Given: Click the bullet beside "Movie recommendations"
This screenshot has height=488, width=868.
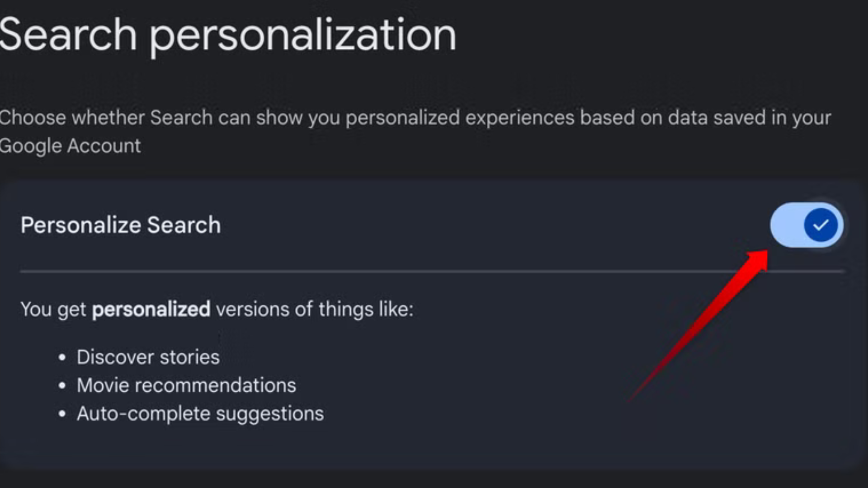Looking at the screenshot, I should (62, 386).
